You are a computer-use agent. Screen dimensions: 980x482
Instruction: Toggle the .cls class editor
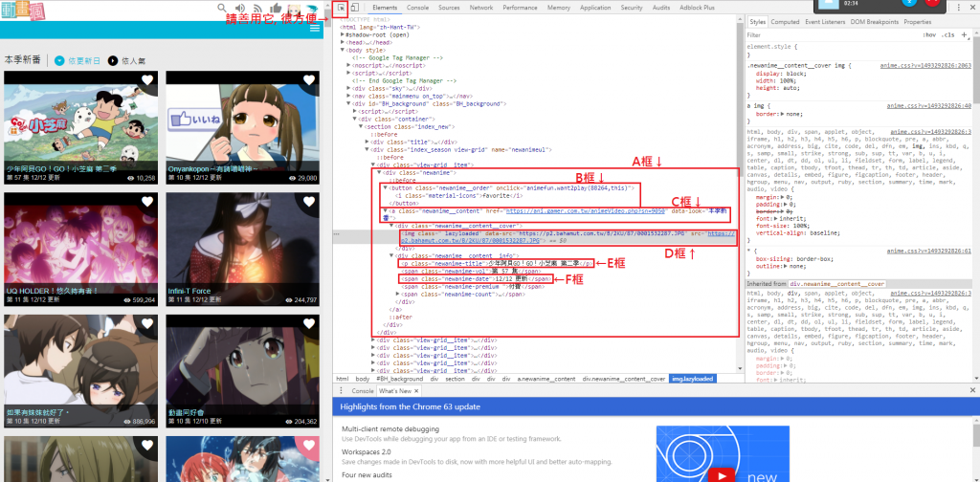(x=948, y=35)
